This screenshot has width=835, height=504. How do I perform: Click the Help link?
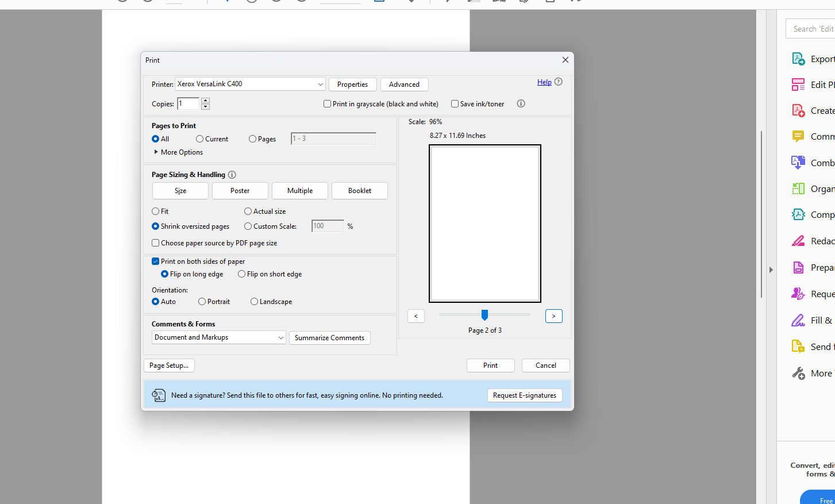pyautogui.click(x=544, y=82)
